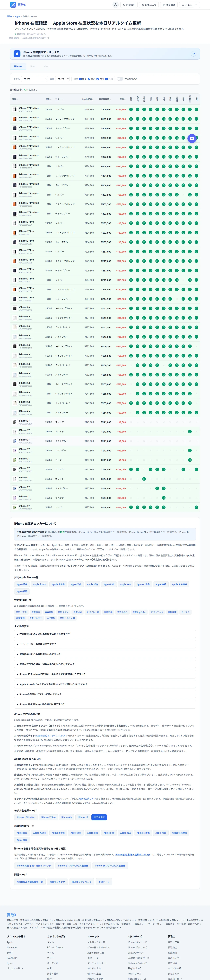Open the user account icon

point(115,5)
